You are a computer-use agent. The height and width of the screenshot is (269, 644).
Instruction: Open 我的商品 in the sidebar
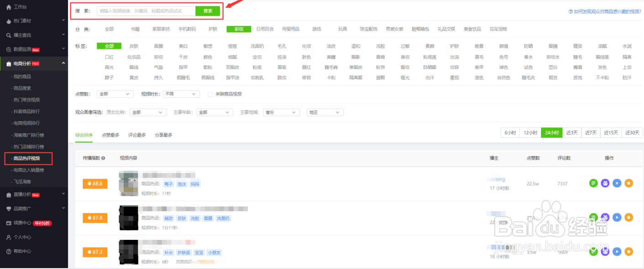(x=22, y=77)
